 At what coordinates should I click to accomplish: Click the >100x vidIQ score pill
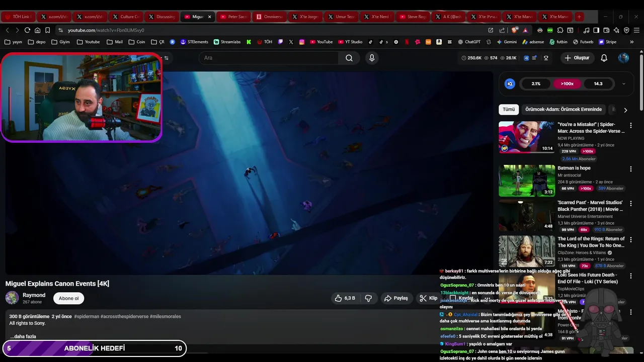tap(567, 84)
